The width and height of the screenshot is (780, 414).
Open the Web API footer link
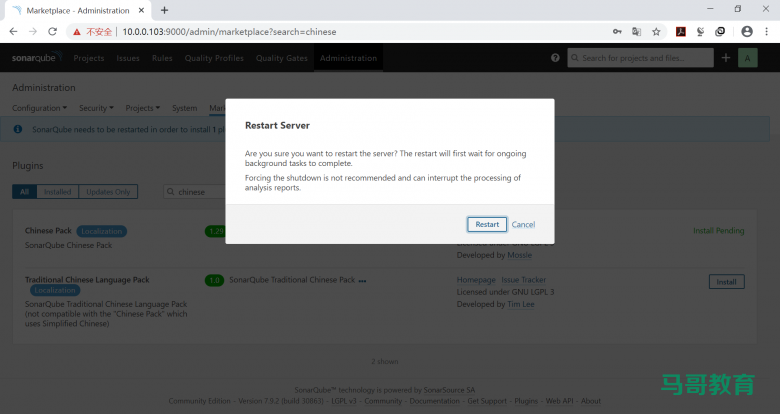coord(559,401)
